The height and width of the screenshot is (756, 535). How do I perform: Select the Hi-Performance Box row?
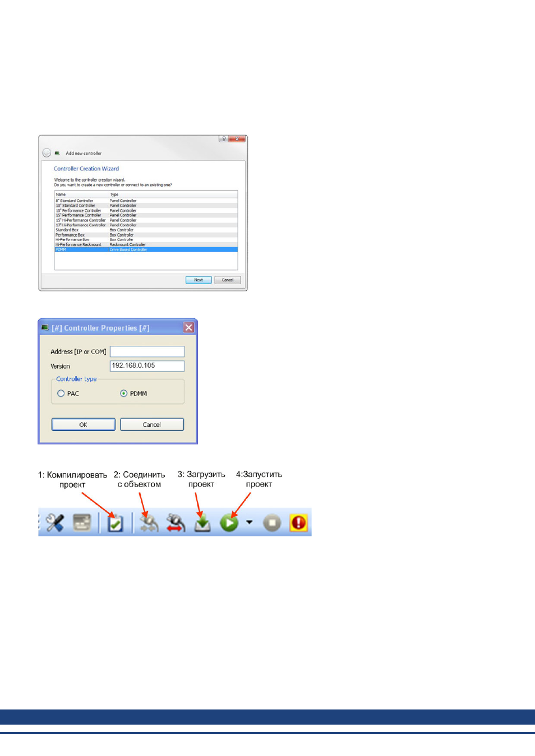click(146, 240)
